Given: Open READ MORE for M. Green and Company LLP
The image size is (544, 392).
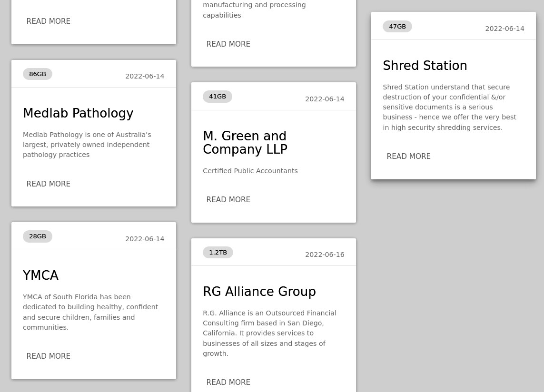Looking at the screenshot, I should [228, 199].
